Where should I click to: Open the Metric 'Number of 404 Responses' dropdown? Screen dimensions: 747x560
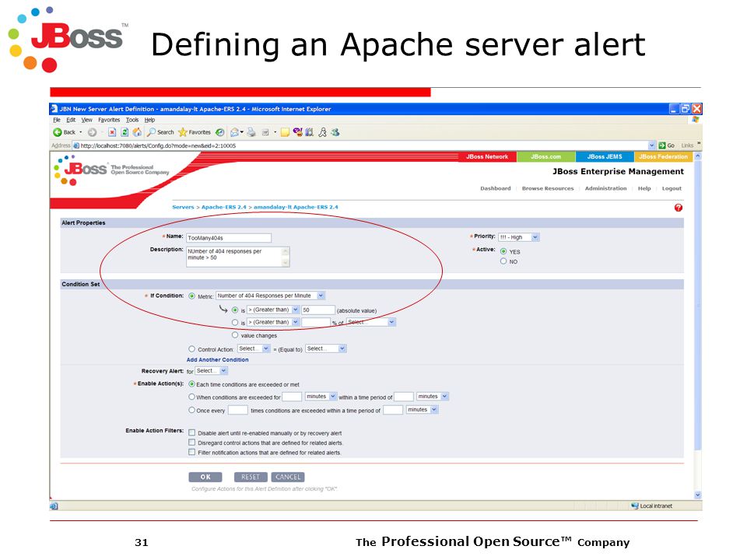(x=270, y=296)
